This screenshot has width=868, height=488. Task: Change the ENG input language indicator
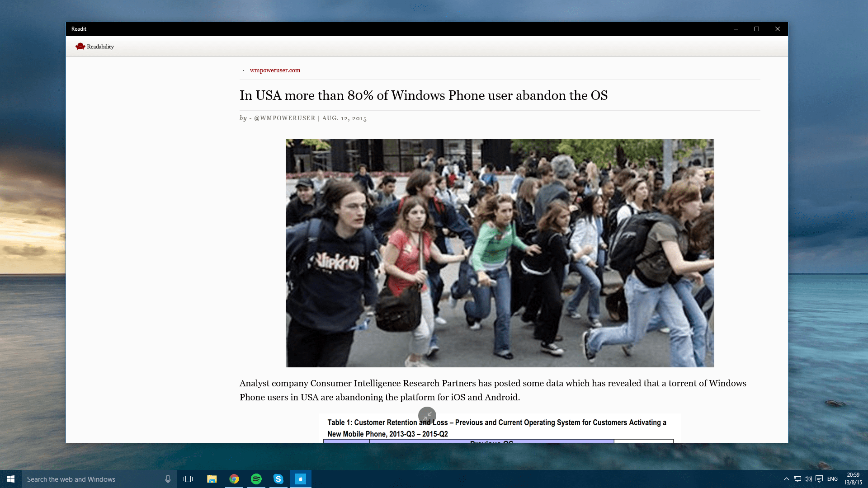tap(833, 479)
